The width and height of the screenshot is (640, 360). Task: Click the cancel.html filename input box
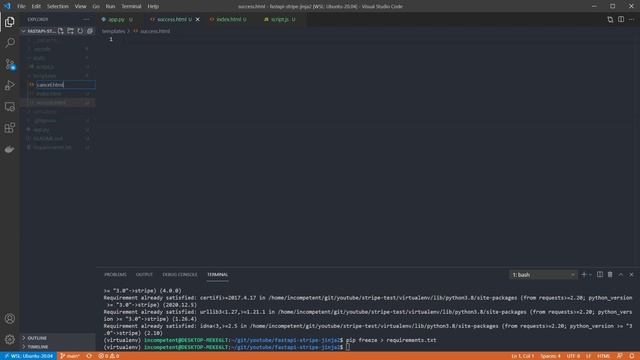click(66, 85)
